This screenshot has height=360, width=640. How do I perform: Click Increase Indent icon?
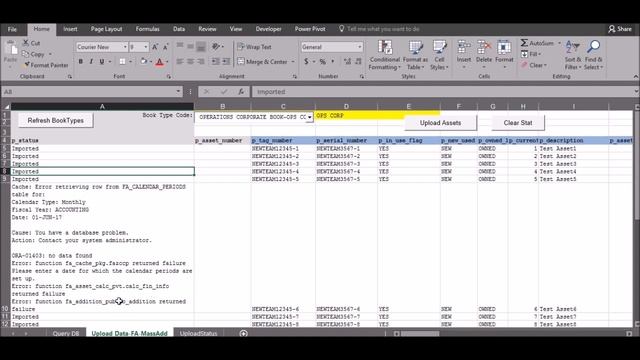(x=226, y=62)
